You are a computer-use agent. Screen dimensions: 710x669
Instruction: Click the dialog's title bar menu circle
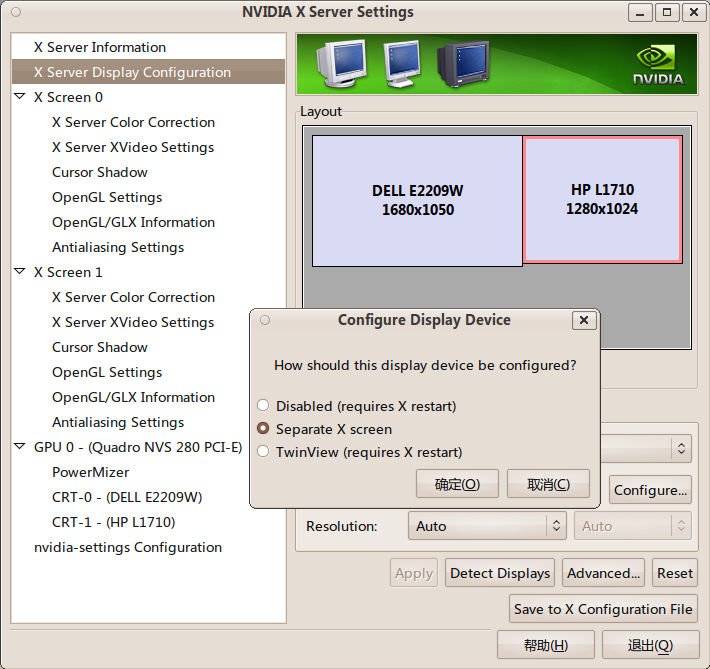(x=265, y=320)
